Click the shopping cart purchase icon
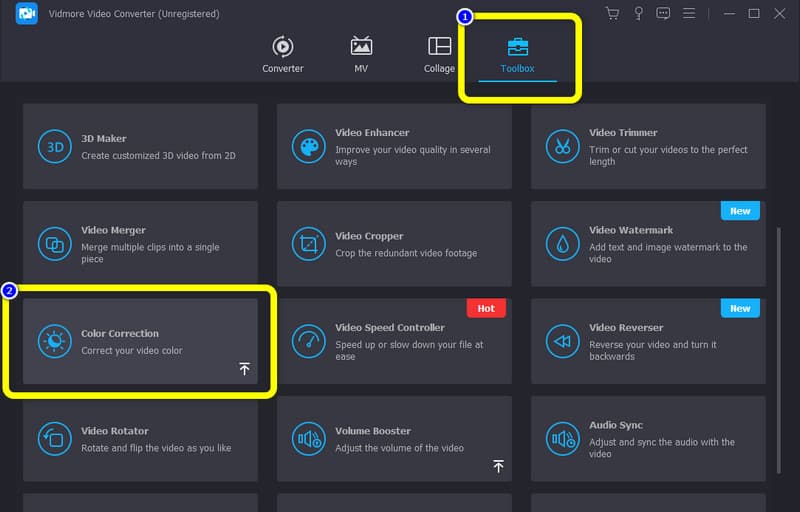This screenshot has height=512, width=800. (612, 14)
